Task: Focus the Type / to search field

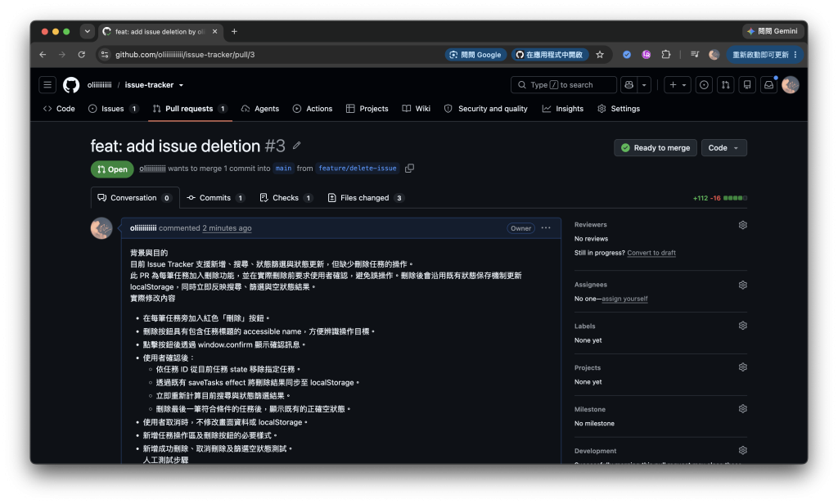Action: point(564,85)
